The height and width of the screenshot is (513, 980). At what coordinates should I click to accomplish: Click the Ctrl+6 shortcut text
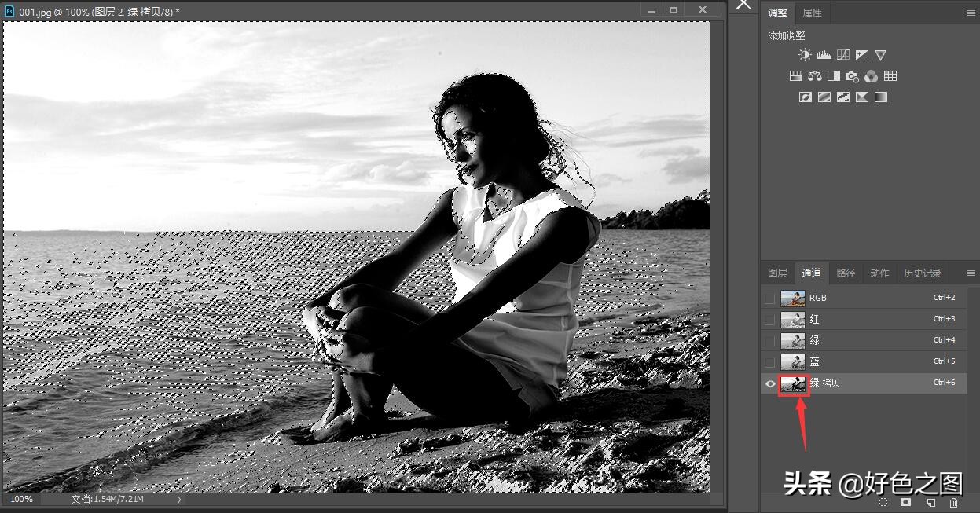coord(944,383)
